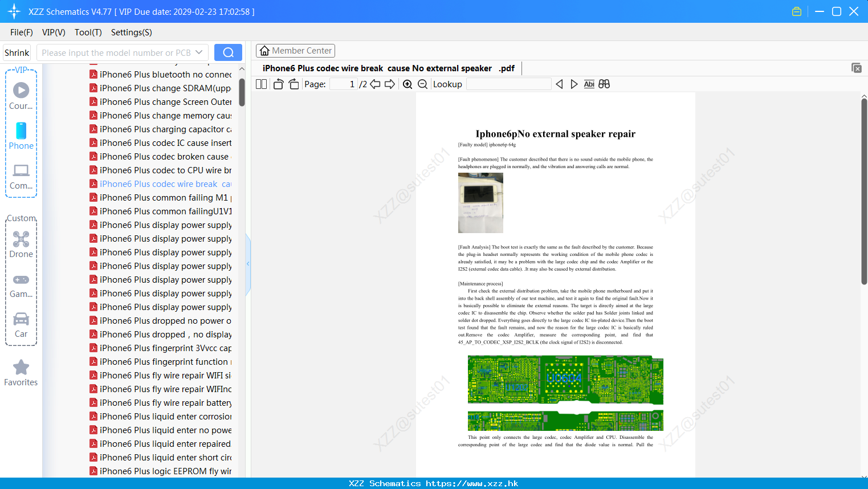868x489 pixels.
Task: Open iPhone6 Plus codec to CPU wire
Action: [x=161, y=170]
